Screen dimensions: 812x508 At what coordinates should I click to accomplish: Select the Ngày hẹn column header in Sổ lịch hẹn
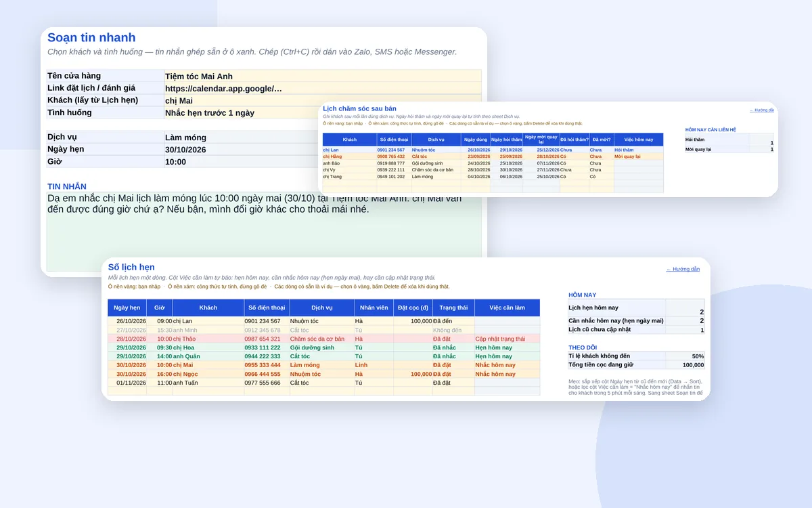[127, 308]
